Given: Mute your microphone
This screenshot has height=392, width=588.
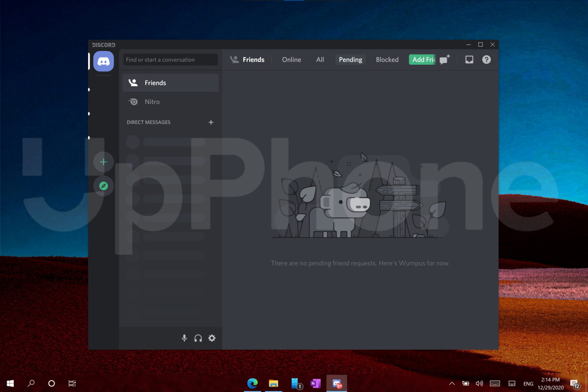Looking at the screenshot, I should point(184,338).
